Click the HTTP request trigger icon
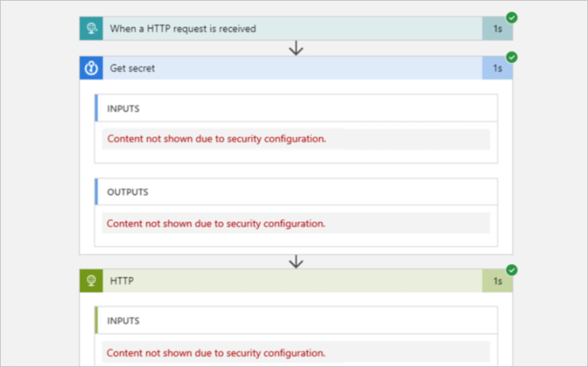Image resolution: width=588 pixels, height=367 pixels. point(91,29)
